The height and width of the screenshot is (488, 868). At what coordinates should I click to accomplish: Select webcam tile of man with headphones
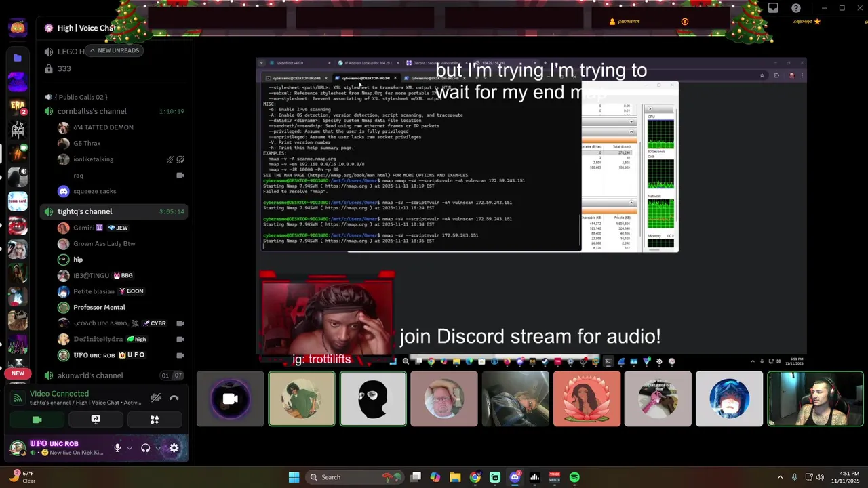point(815,399)
